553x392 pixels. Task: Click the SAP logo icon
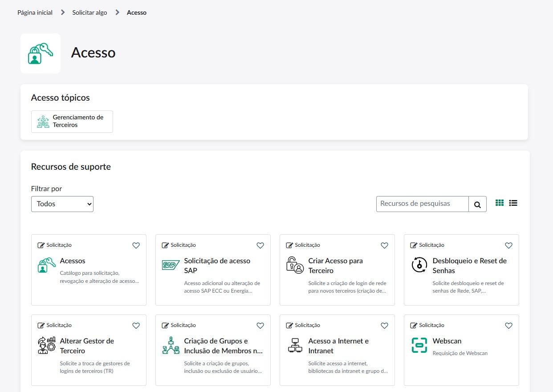[x=171, y=265]
